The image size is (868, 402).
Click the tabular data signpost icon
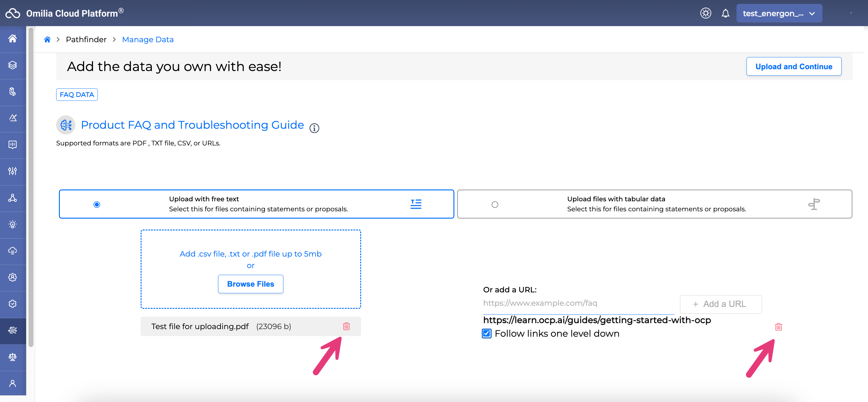click(x=814, y=204)
